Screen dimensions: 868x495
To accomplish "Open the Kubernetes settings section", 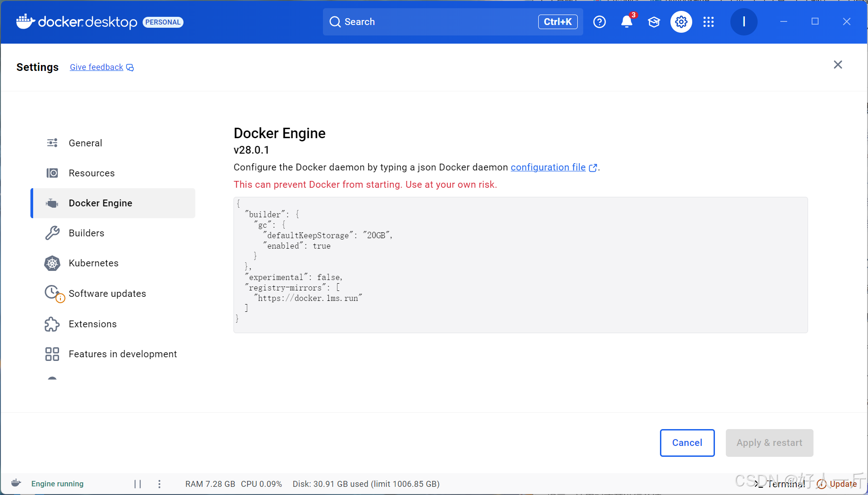I will pos(113,263).
